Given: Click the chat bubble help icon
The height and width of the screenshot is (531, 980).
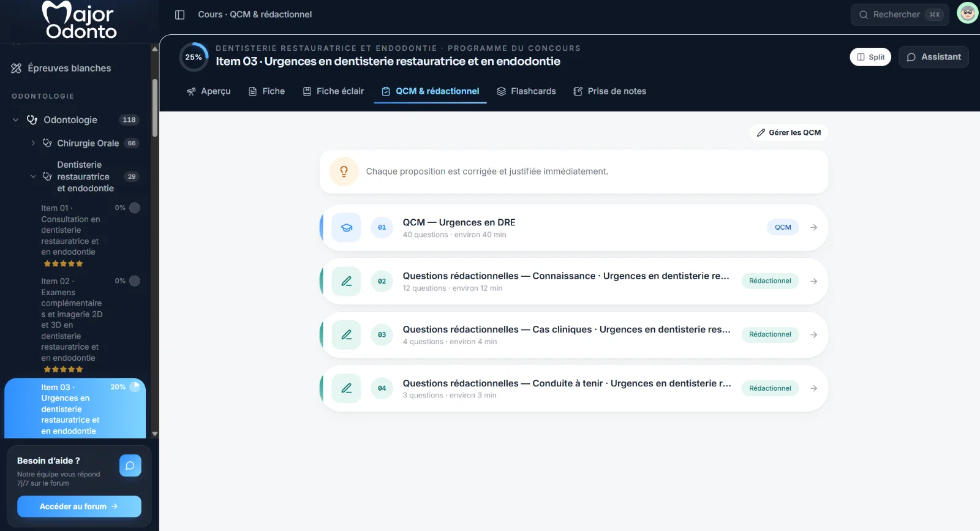Looking at the screenshot, I should 130,465.
